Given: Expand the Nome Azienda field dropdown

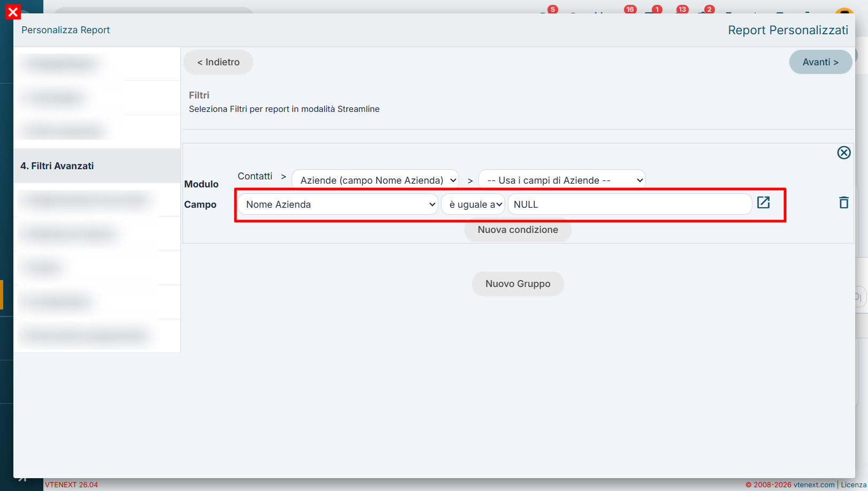Looking at the screenshot, I should [338, 205].
